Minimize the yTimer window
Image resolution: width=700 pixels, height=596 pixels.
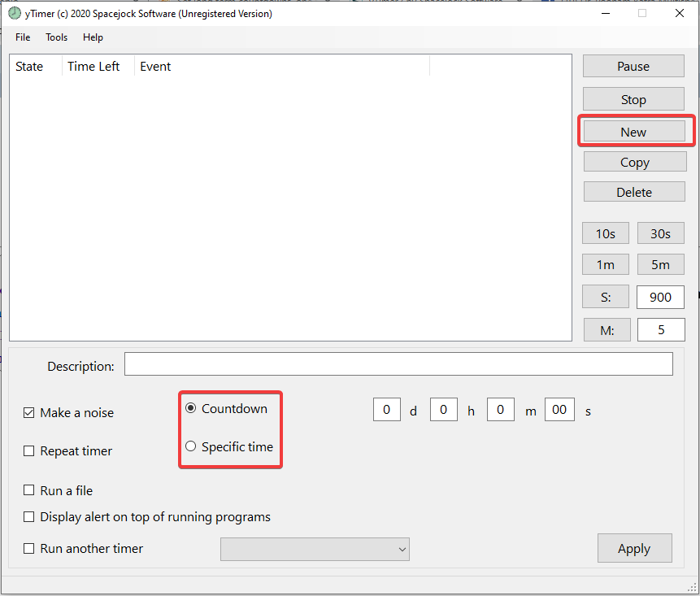tap(606, 13)
